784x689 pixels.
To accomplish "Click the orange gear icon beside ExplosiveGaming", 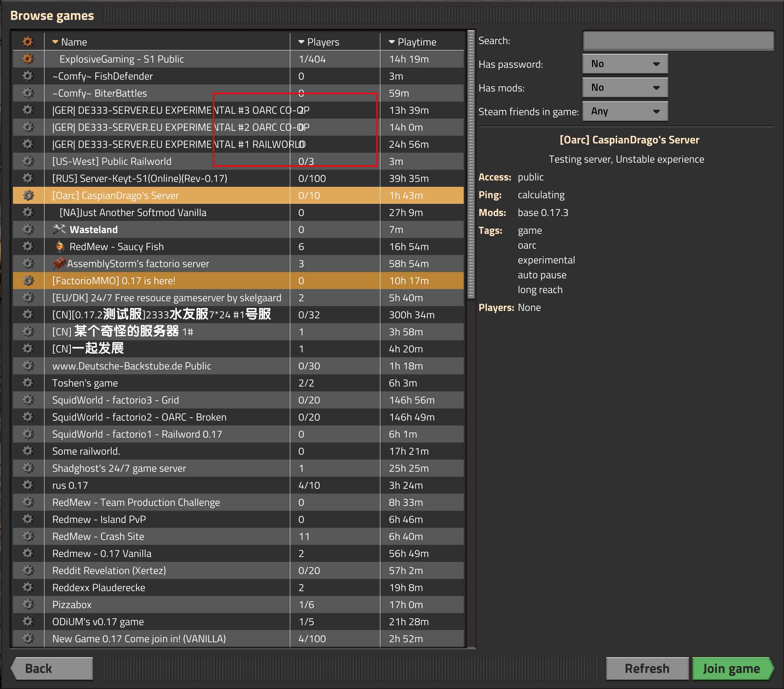I will tap(28, 59).
